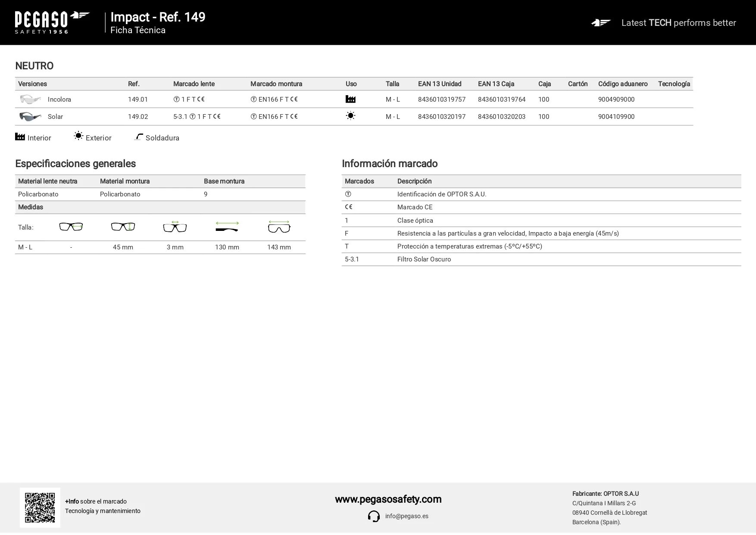
Task: Click EAN 8436010320203 cell
Action: point(502,117)
